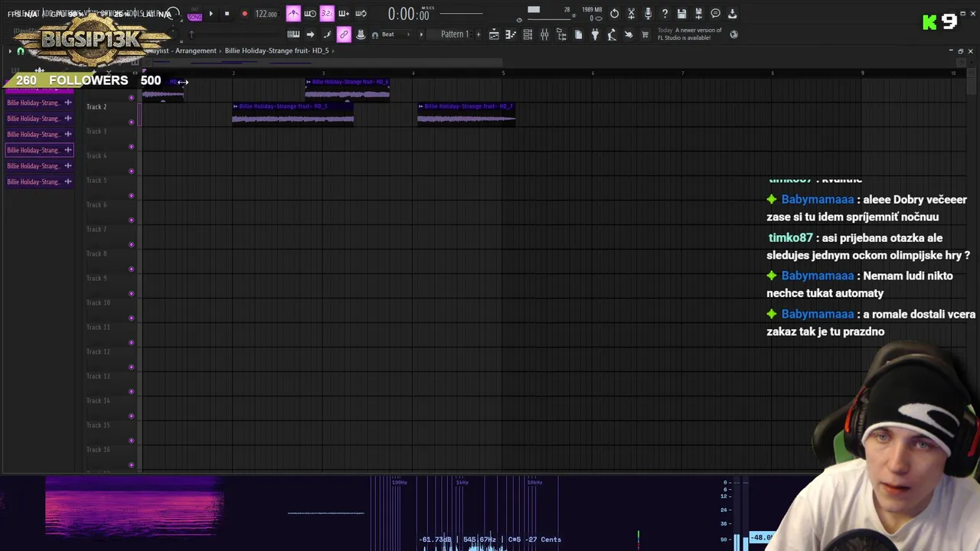Open the shopping cart content library icon
Image resolution: width=980 pixels, height=551 pixels.
[x=645, y=34]
